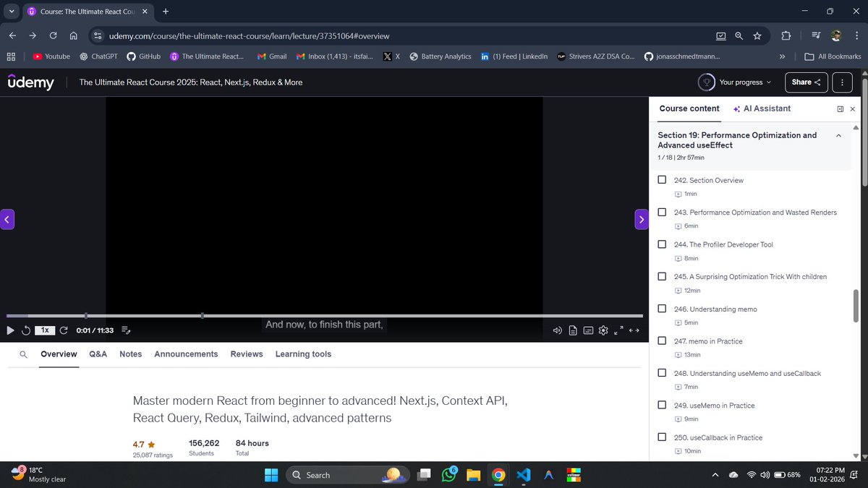Open Battery Analytics bookmark

tap(440, 56)
